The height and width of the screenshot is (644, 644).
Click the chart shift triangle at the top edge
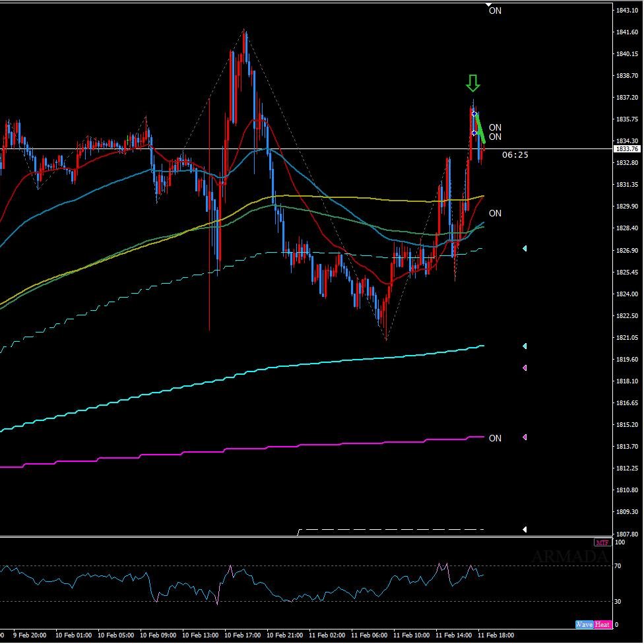488,5
